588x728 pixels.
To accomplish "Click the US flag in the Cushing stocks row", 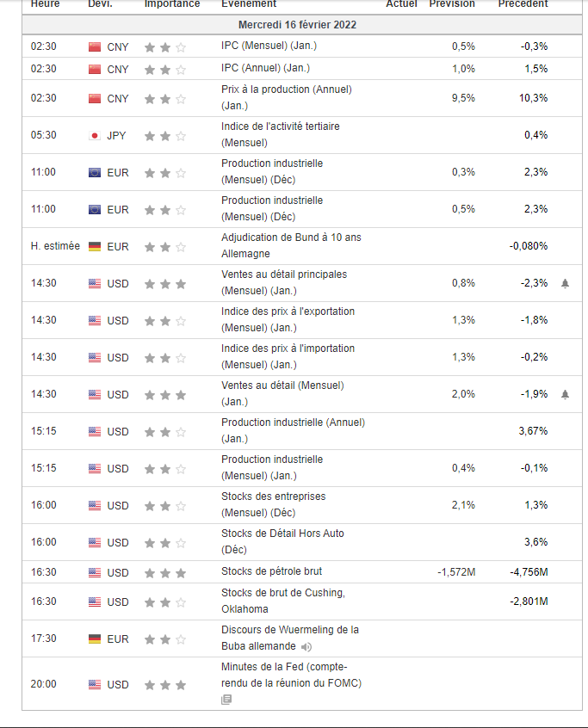I will [95, 602].
